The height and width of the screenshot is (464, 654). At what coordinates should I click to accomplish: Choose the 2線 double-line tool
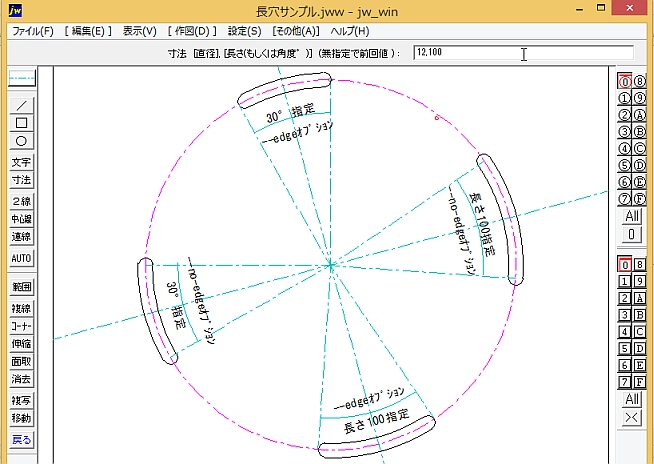point(21,201)
